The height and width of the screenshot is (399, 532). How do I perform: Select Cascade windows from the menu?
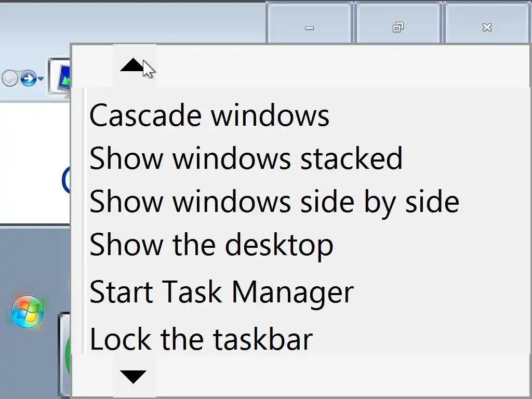(209, 115)
